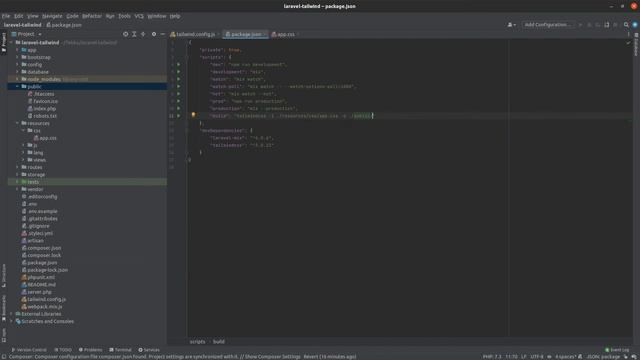Expand the bootstrap folder
Screen dimensions: 640x360
(x=17, y=57)
